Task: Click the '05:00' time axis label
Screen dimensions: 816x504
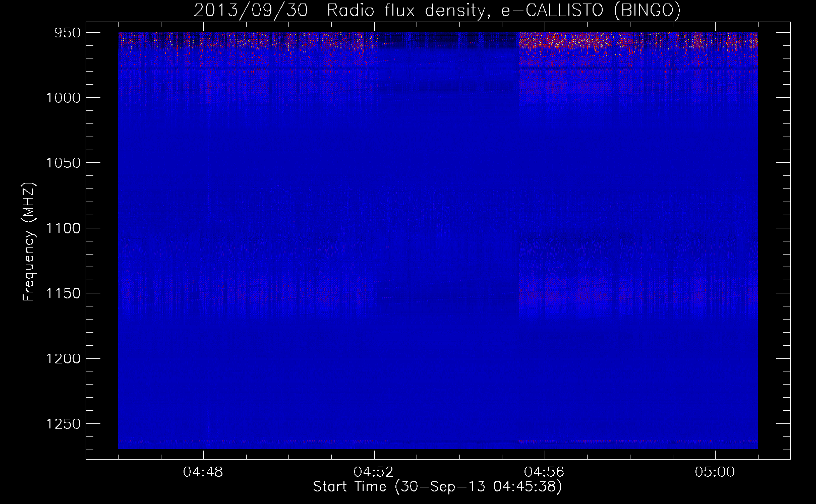Action: click(715, 472)
